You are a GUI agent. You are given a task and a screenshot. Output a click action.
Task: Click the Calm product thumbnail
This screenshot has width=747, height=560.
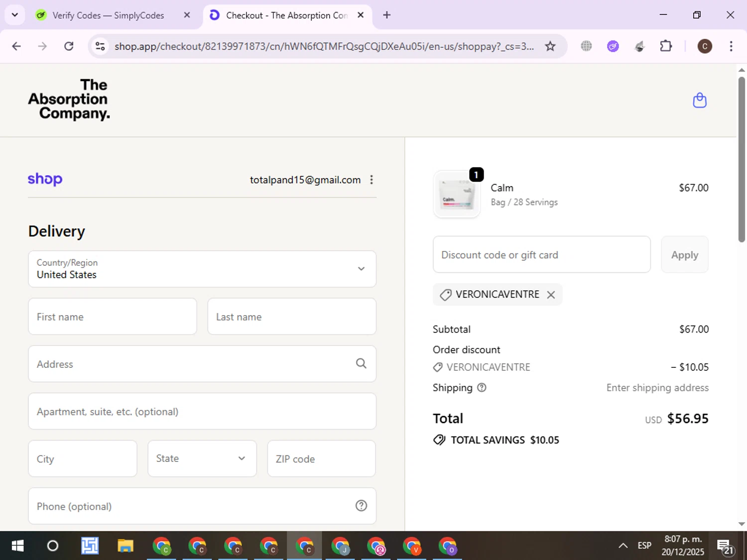point(457,194)
